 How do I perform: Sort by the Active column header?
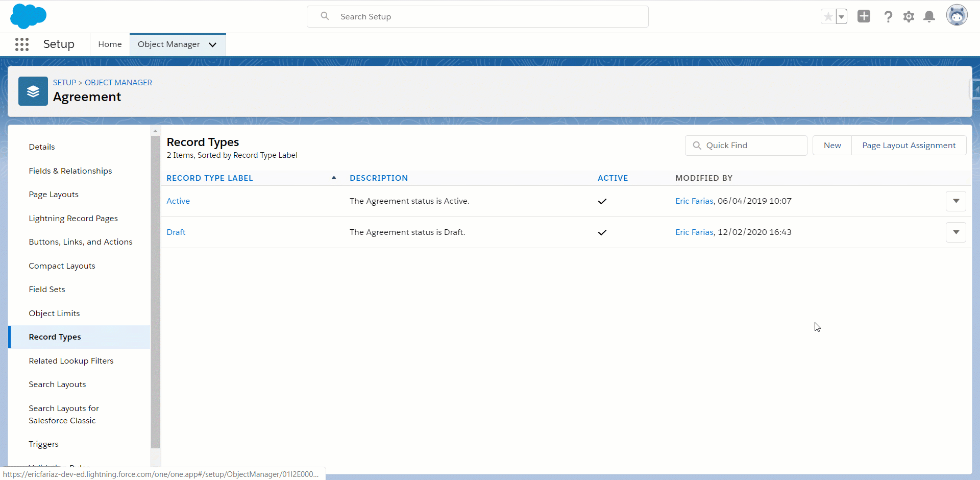coord(613,178)
